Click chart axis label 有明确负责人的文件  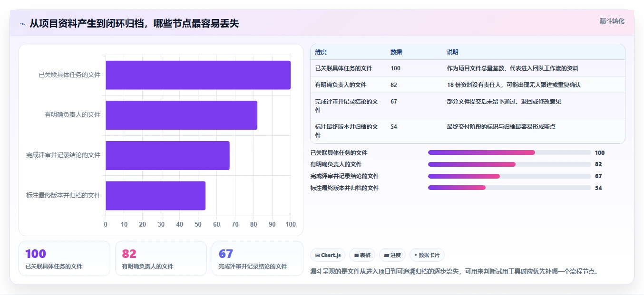73,114
